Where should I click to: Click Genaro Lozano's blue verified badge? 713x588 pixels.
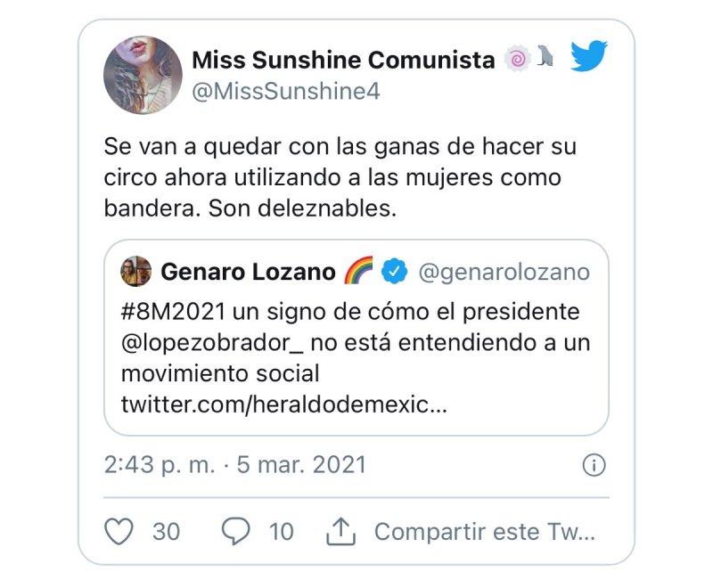click(395, 272)
